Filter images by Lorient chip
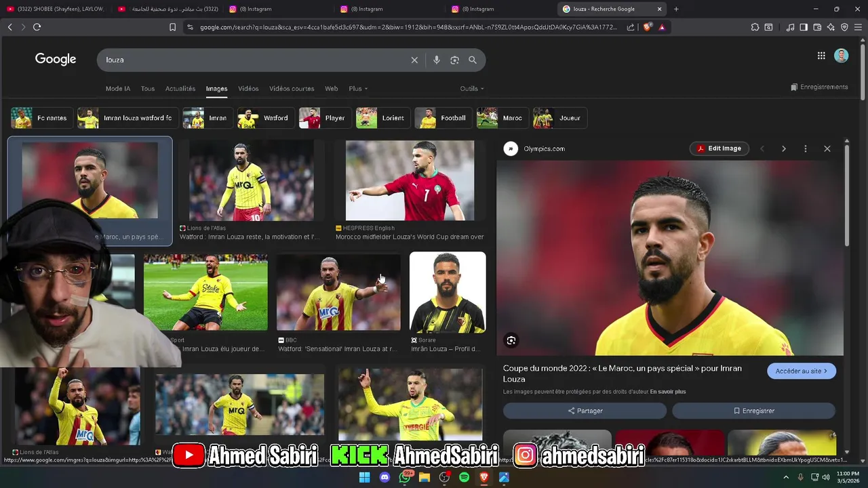 tap(383, 118)
